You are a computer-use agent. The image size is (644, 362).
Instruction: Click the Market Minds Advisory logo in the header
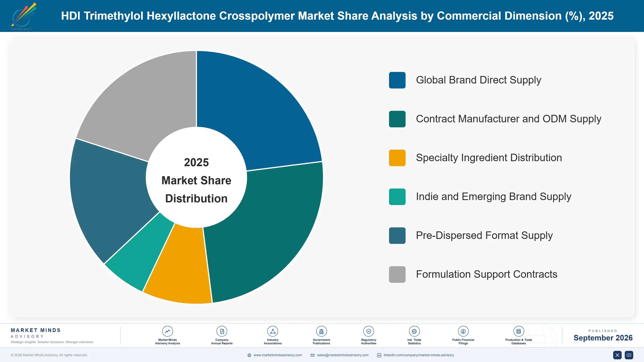(x=23, y=16)
